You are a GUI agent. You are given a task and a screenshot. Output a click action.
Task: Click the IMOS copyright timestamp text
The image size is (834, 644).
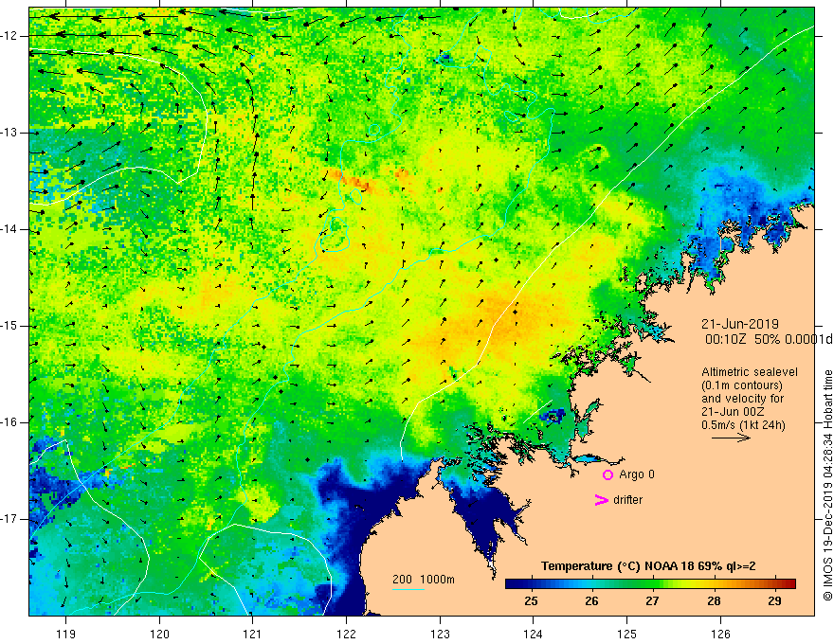pos(827,486)
